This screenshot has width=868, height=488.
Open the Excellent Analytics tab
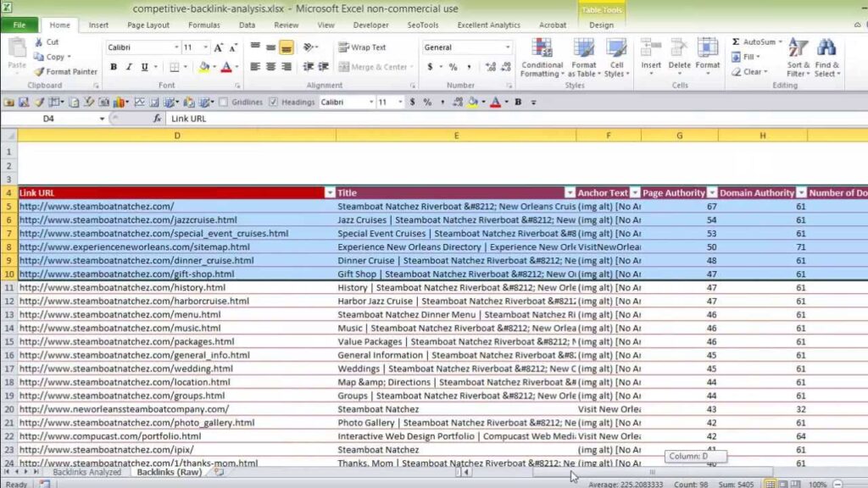489,25
